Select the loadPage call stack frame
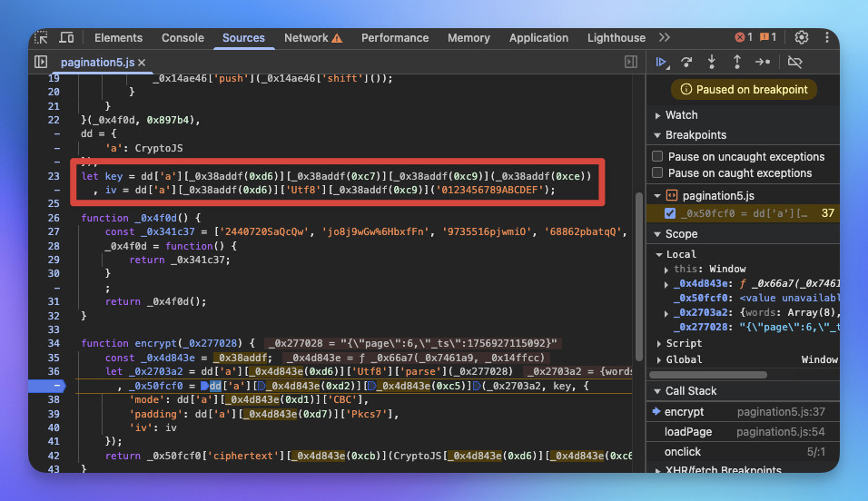 coord(743,432)
